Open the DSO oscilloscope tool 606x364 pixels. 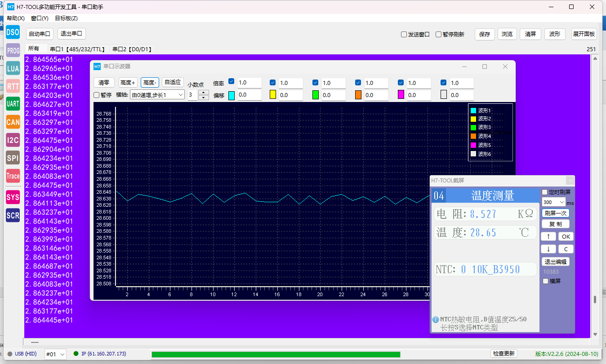(x=13, y=32)
